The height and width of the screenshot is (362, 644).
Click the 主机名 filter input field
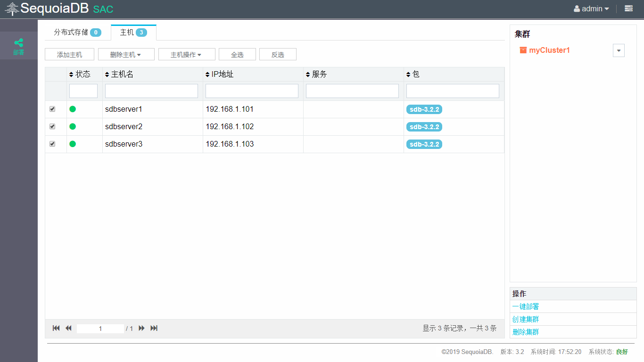[151, 91]
